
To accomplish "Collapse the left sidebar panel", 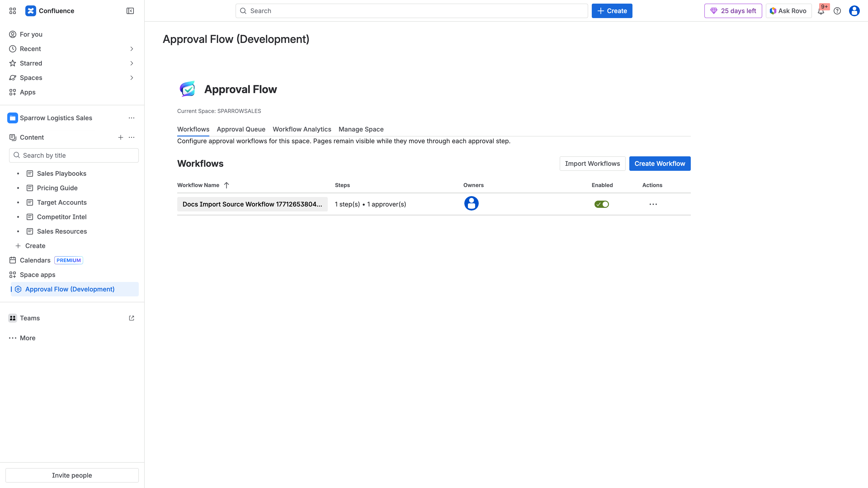I will click(x=130, y=11).
